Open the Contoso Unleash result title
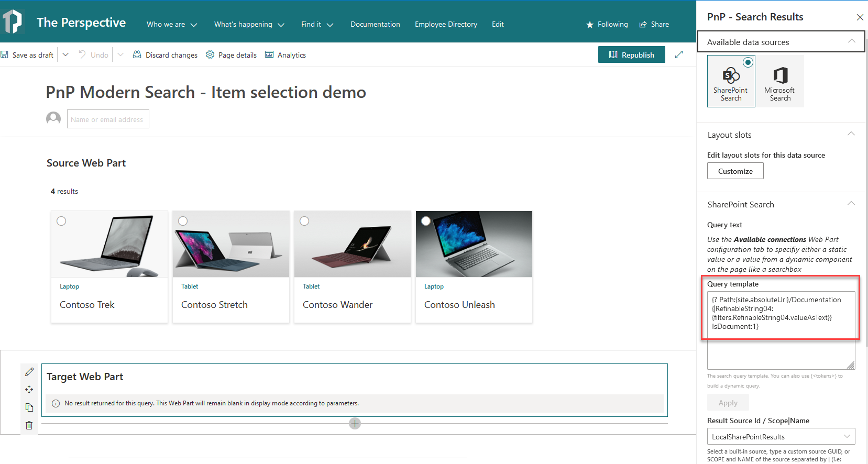868x464 pixels. (459, 305)
